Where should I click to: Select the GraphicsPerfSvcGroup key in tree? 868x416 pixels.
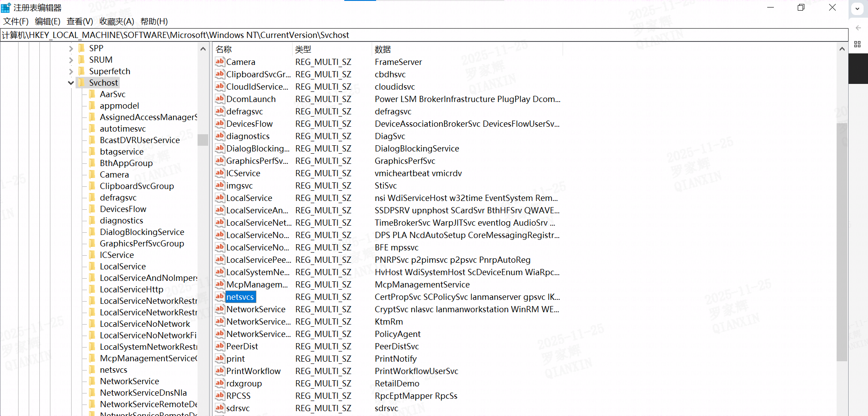(142, 243)
